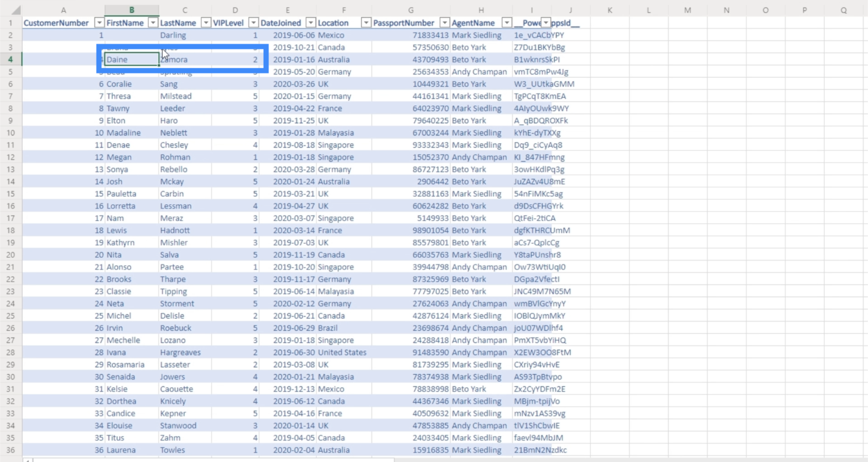Open the DateJoined filter dropdown
Screen dimensions: 868x462
click(311, 23)
